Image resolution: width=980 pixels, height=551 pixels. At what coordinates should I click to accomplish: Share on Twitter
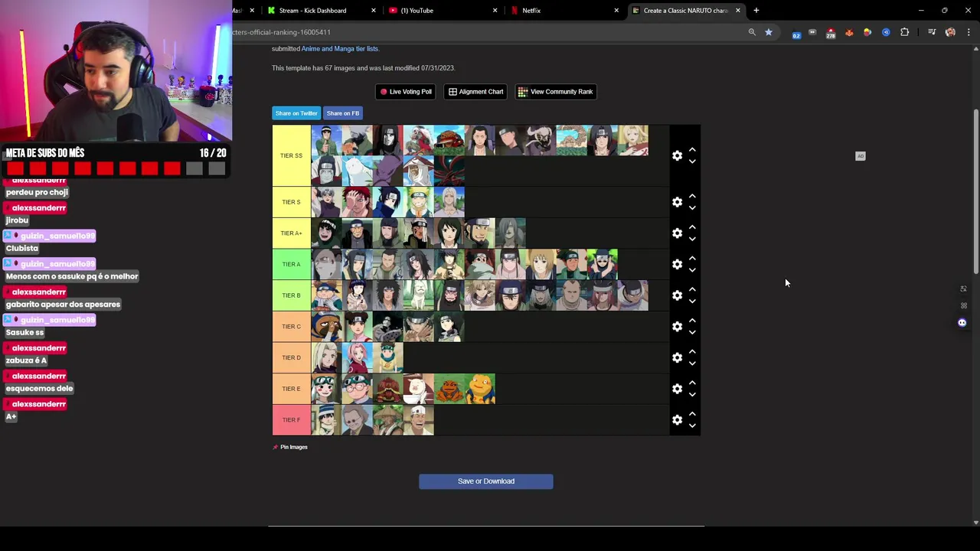click(x=296, y=113)
